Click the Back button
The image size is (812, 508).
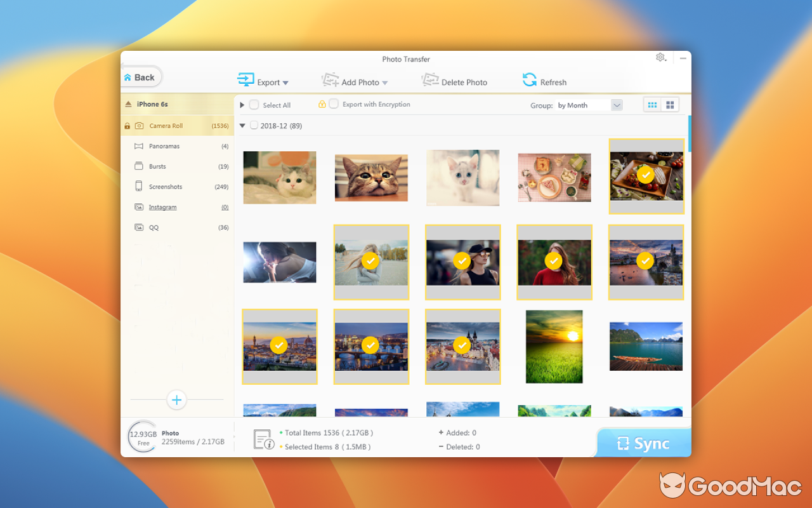click(x=141, y=77)
